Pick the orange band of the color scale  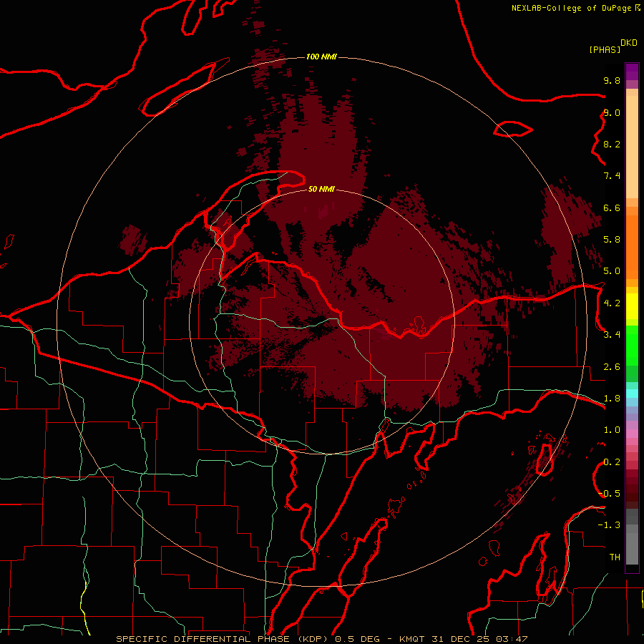[x=632, y=247]
